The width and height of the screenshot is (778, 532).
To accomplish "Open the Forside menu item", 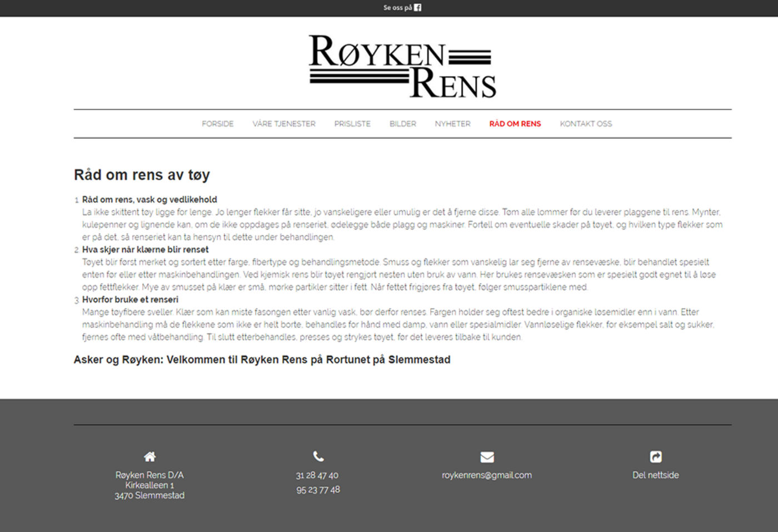I will pos(217,124).
